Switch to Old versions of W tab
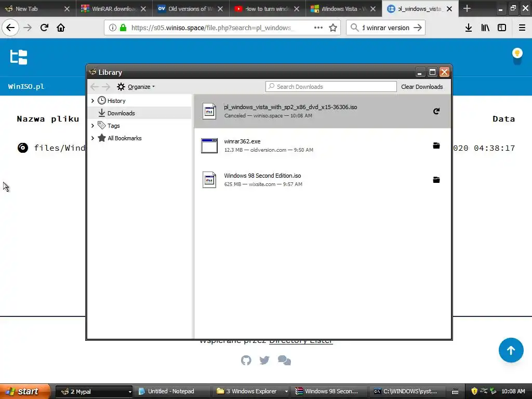Image resolution: width=532 pixels, height=399 pixels. 191,9
